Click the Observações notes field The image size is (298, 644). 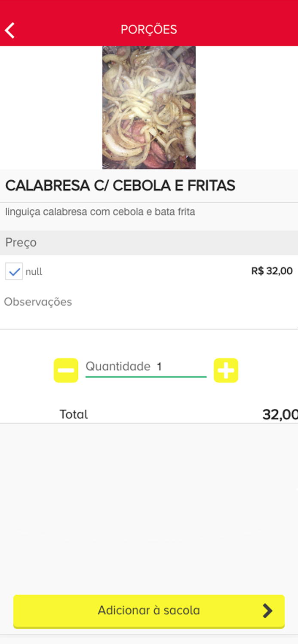click(38, 302)
